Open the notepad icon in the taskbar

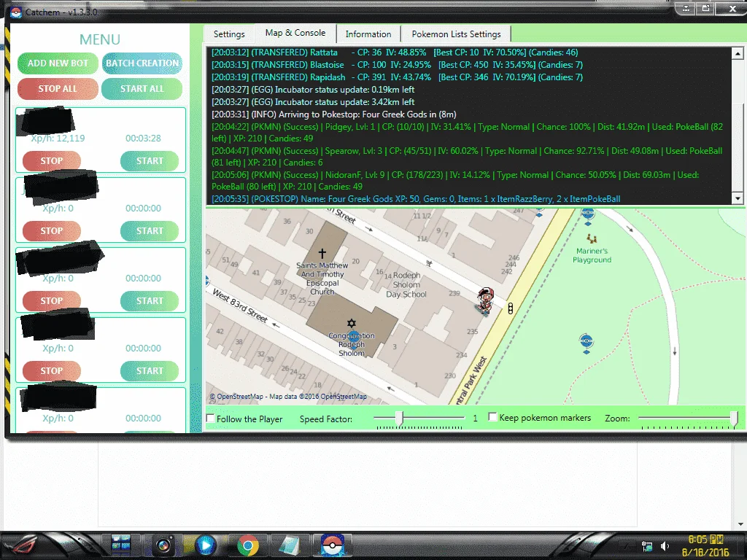(x=289, y=545)
